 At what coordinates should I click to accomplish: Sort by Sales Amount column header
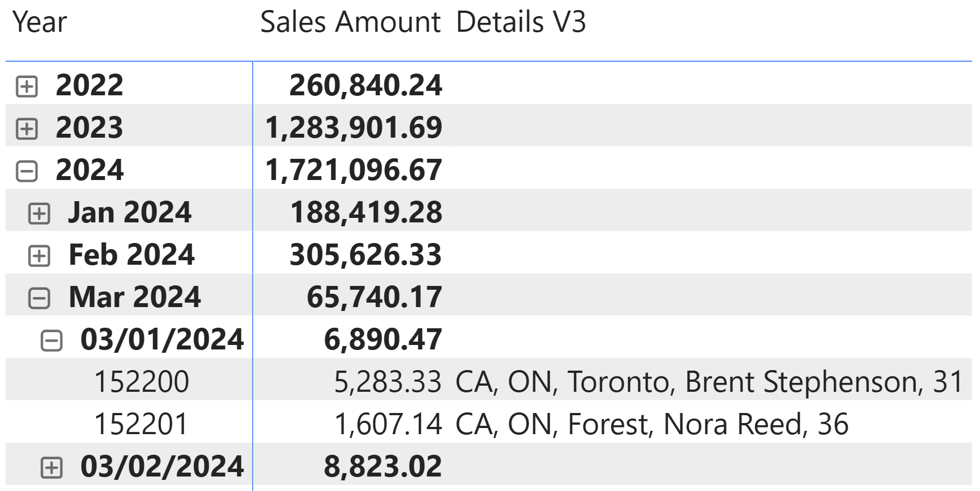point(350,23)
